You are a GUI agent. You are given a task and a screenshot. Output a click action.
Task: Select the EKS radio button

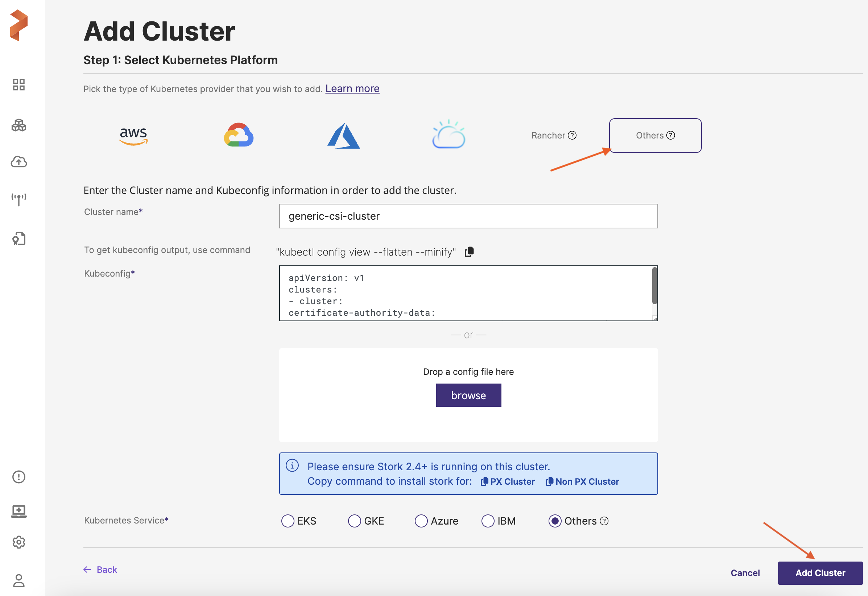point(288,521)
